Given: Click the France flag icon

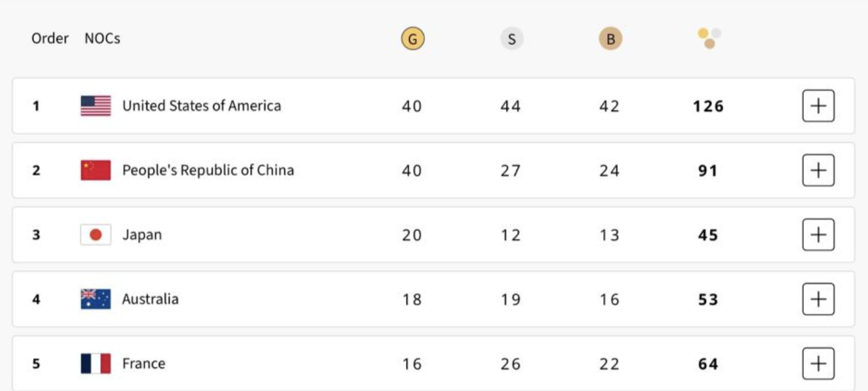Looking at the screenshot, I should click(x=96, y=364).
